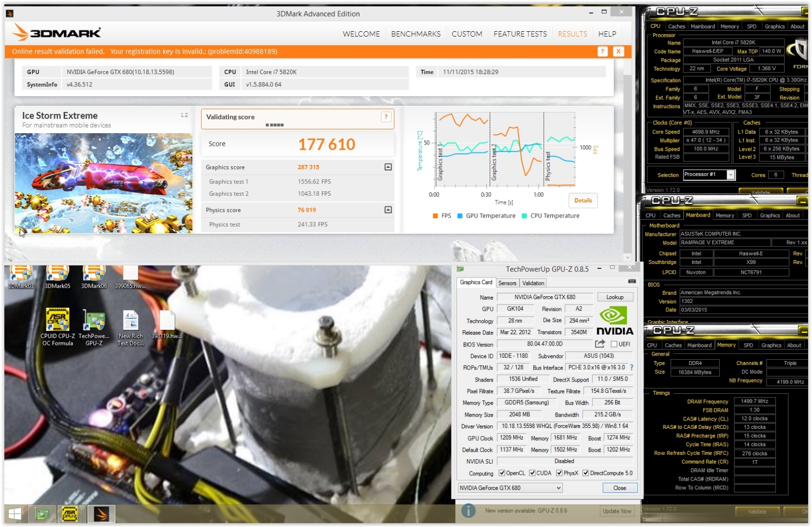Switch to Caches tab in top CPU-Z window
Image resolution: width=812 pixels, height=527 pixels.
coord(676,26)
